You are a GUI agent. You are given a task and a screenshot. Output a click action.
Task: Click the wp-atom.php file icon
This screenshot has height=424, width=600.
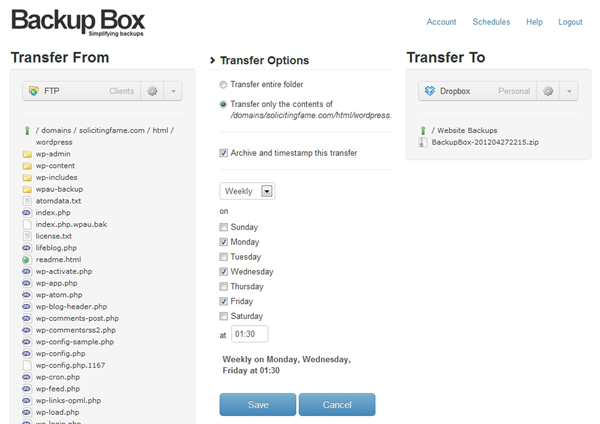tap(26, 295)
